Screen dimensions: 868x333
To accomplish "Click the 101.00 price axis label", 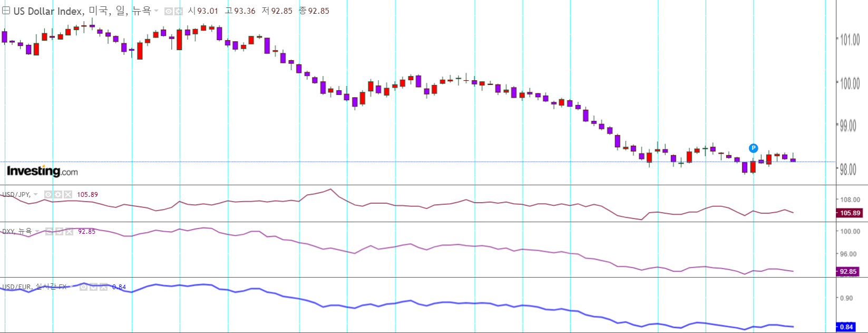I will click(850, 40).
